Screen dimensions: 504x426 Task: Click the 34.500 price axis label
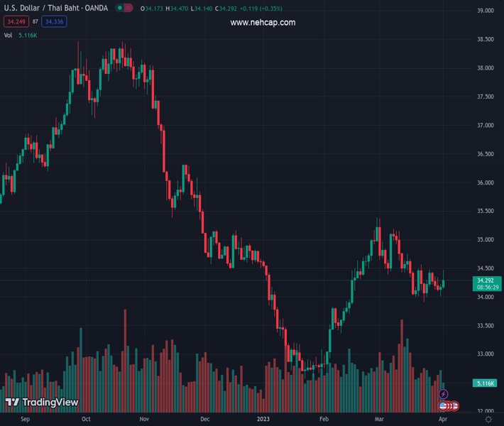486,268
